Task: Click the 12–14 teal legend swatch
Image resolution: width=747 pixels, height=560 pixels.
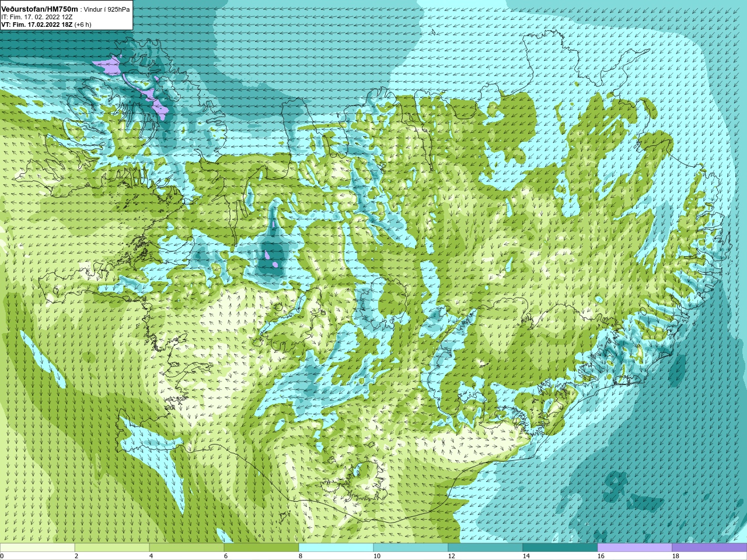Action: point(486,548)
